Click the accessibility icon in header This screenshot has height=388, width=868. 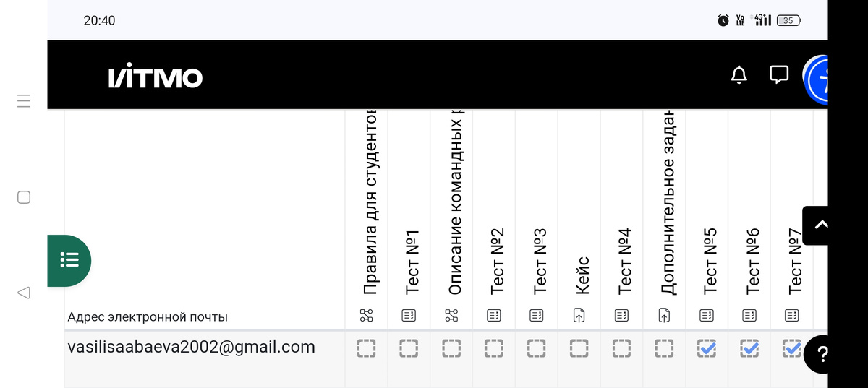(818, 79)
